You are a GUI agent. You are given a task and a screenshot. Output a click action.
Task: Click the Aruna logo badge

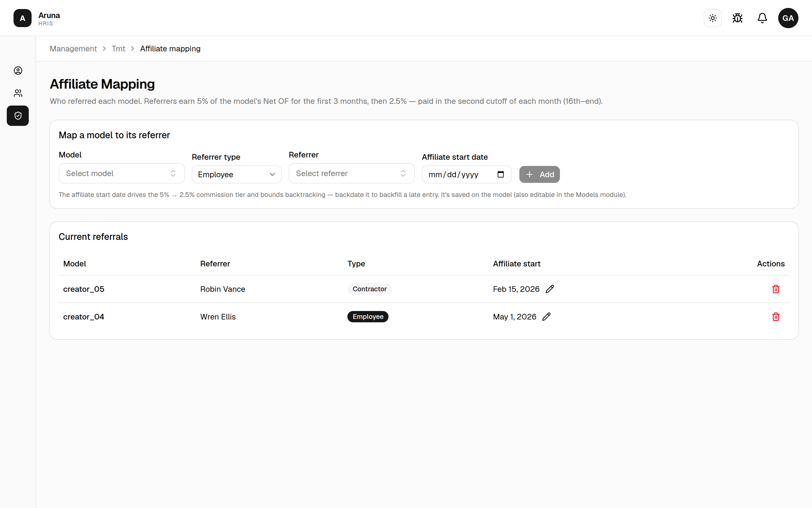(x=23, y=18)
